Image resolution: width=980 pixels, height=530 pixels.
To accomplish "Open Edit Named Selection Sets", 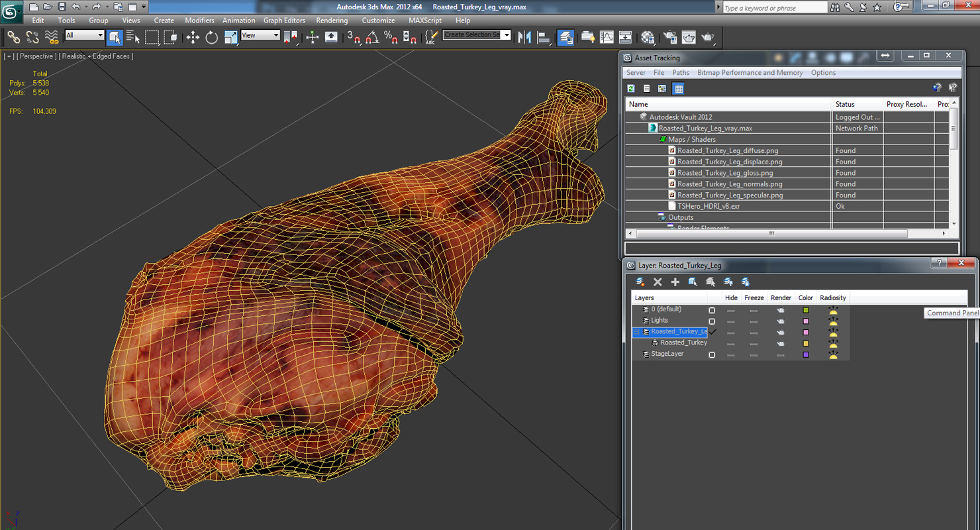I will 431,37.
